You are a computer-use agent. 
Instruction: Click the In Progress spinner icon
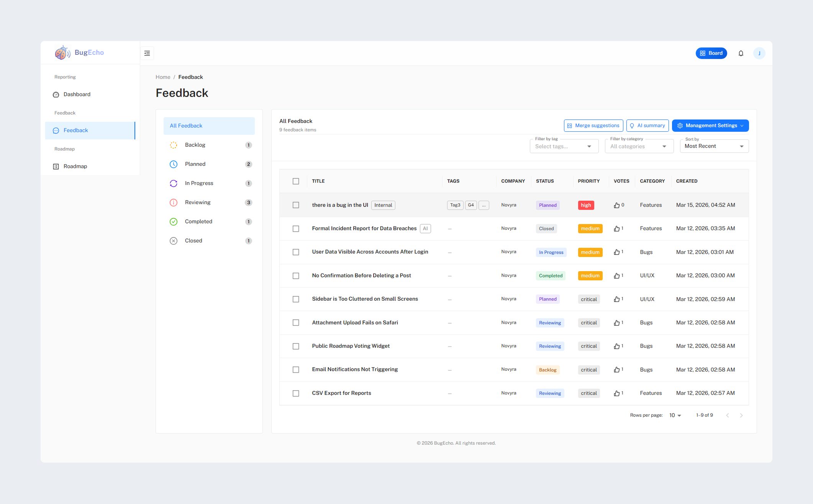click(174, 183)
